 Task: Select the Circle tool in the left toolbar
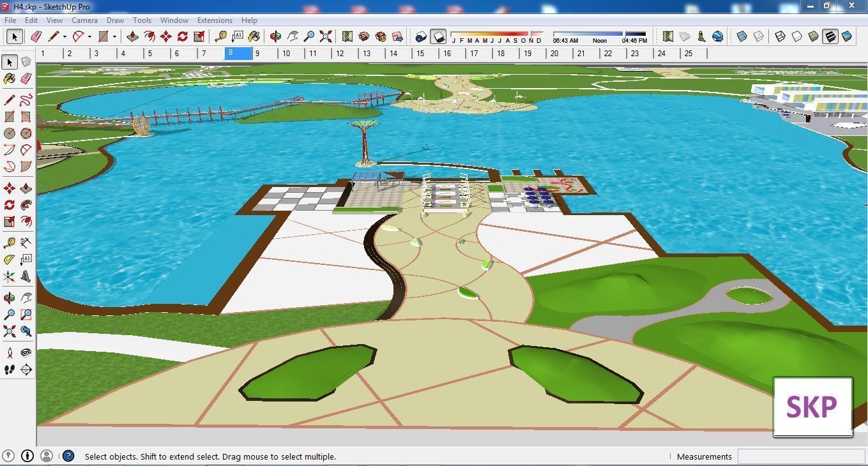(x=10, y=133)
